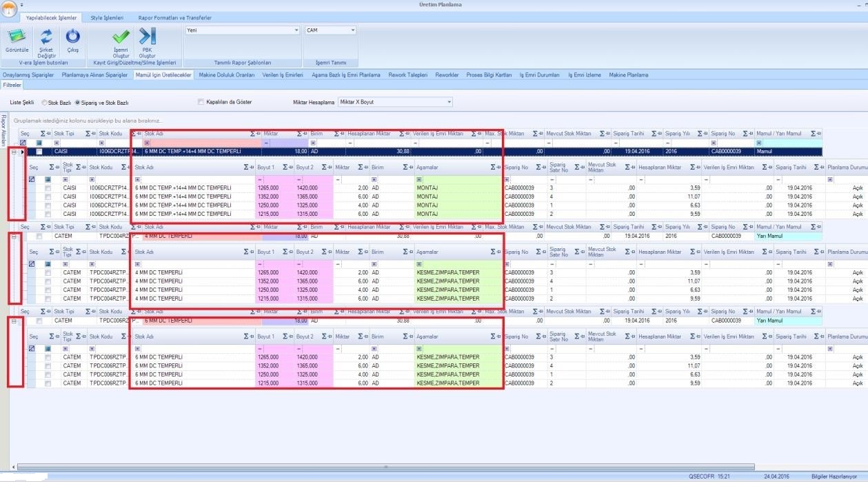The height and width of the screenshot is (482, 868).
Task: Go to the Onaylanmış Siparişler tab
Action: coord(28,74)
